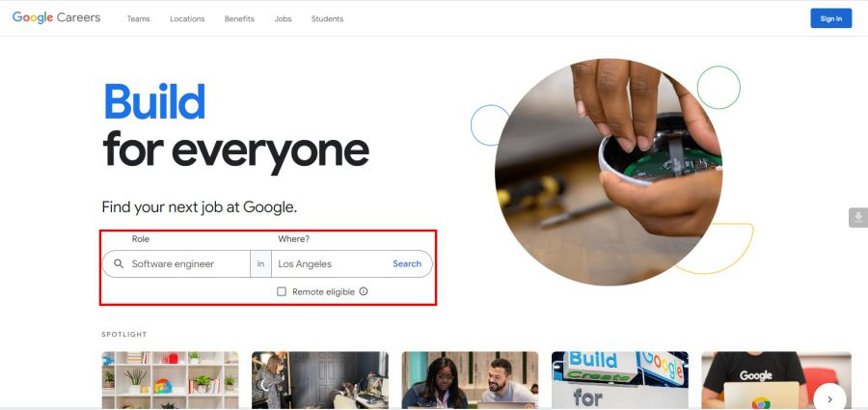Focus the Los Angeles location field
Image resolution: width=868 pixels, height=410 pixels.
331,263
